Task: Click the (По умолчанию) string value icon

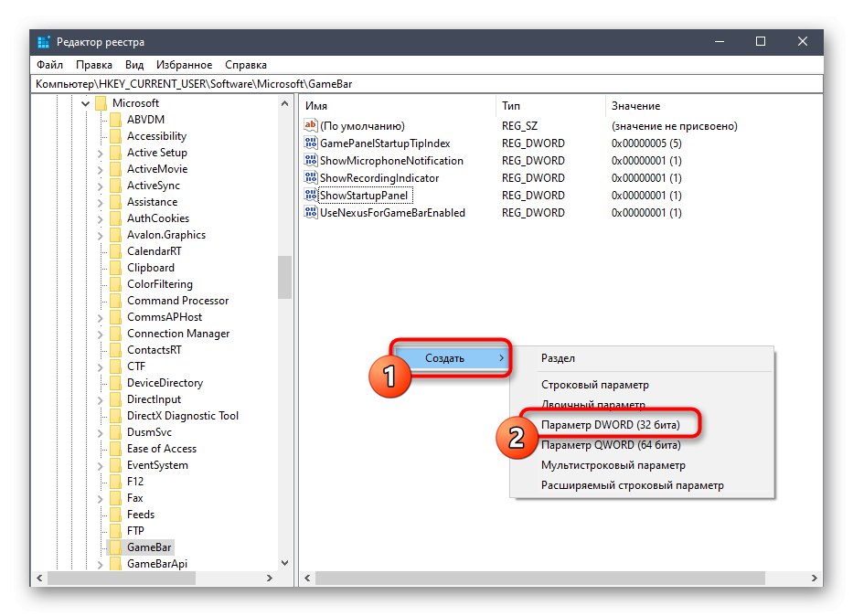Action: point(310,125)
